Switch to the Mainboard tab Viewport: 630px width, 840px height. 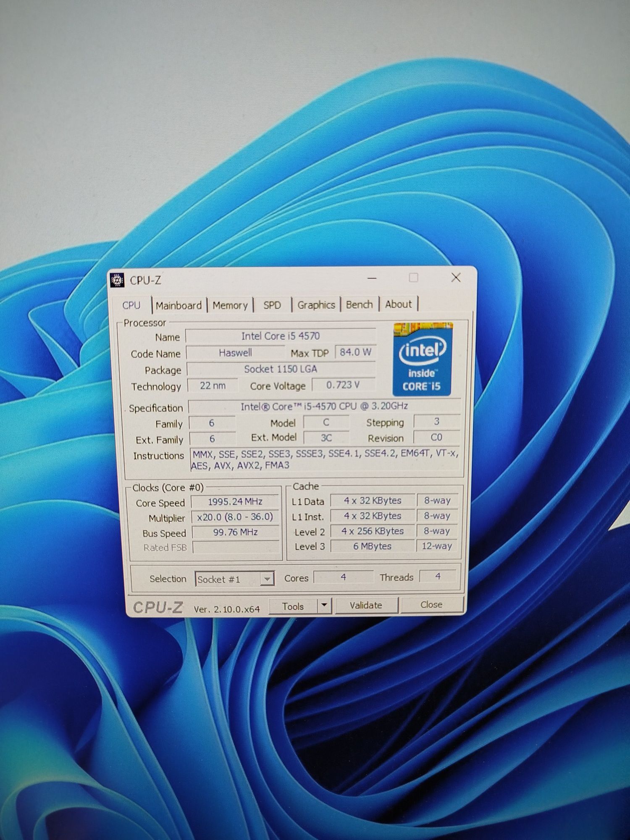tap(178, 305)
